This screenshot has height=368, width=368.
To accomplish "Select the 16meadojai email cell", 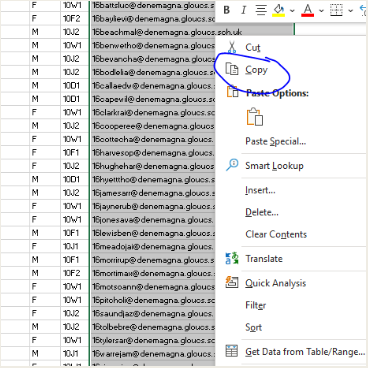I will click(x=153, y=247).
